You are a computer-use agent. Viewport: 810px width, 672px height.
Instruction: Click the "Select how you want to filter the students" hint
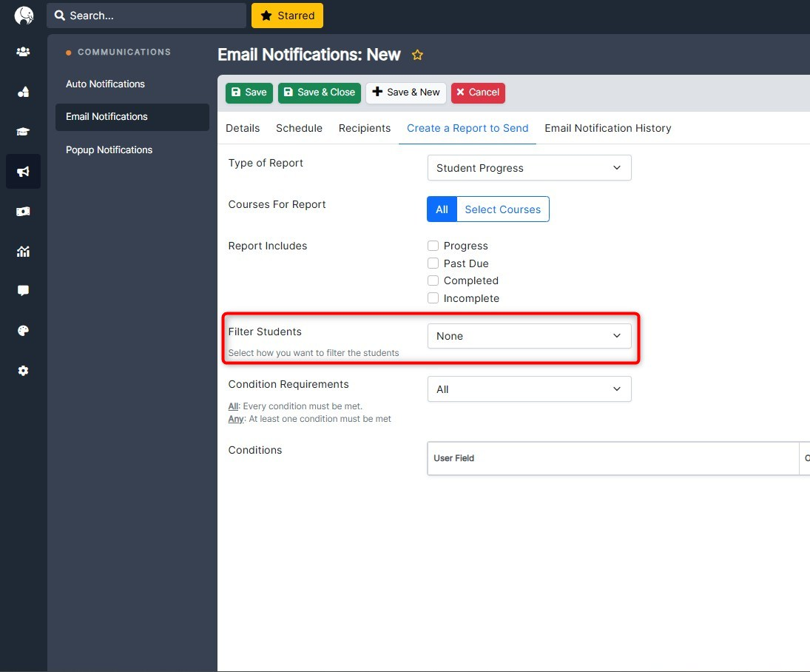click(314, 353)
